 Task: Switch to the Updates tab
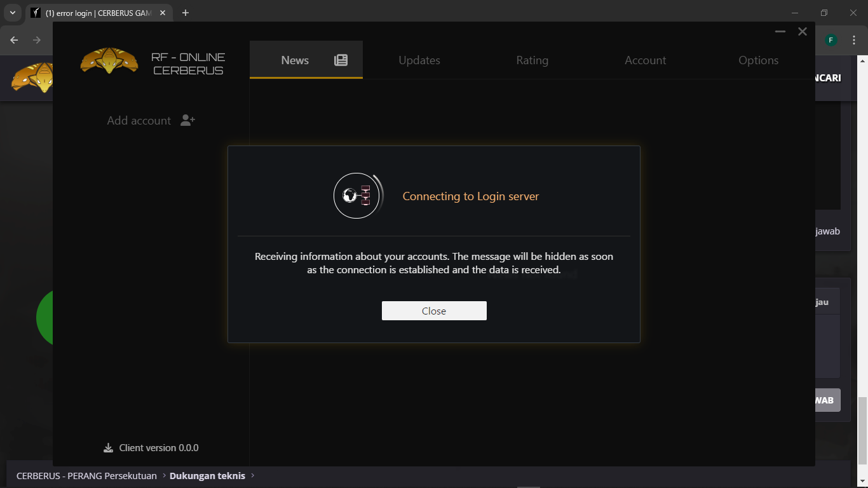coord(419,60)
